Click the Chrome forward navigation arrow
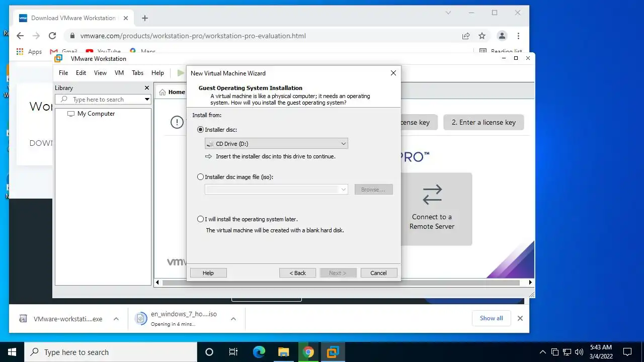644x362 pixels. pos(36,36)
